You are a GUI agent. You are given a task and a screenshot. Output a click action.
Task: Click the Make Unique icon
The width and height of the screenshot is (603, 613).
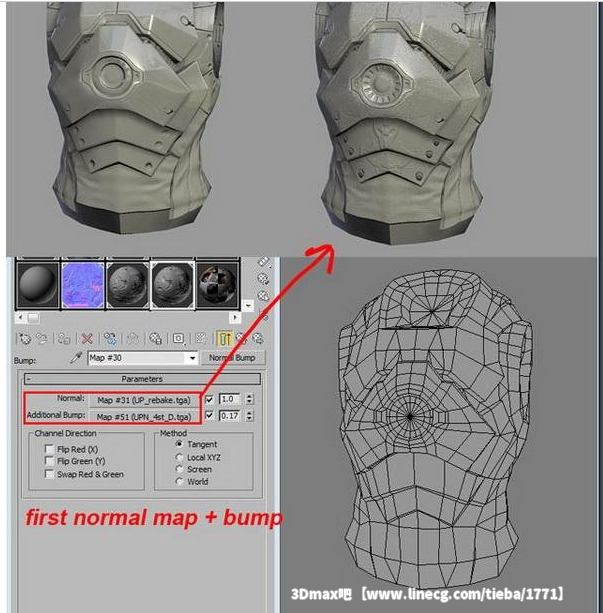tap(132, 339)
